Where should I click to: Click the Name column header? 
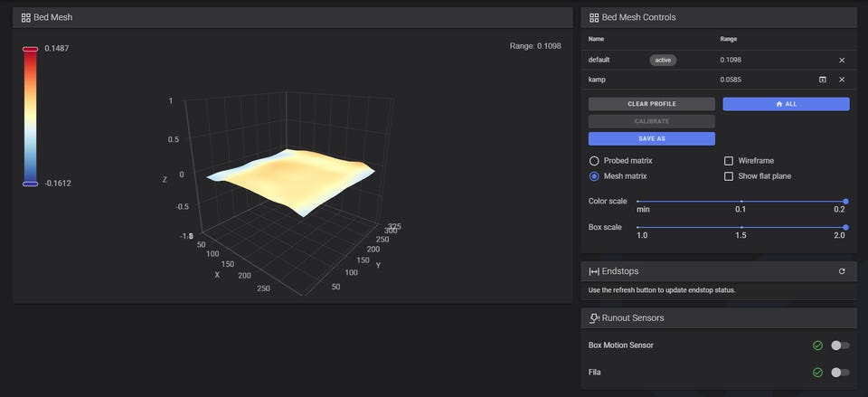(x=596, y=39)
